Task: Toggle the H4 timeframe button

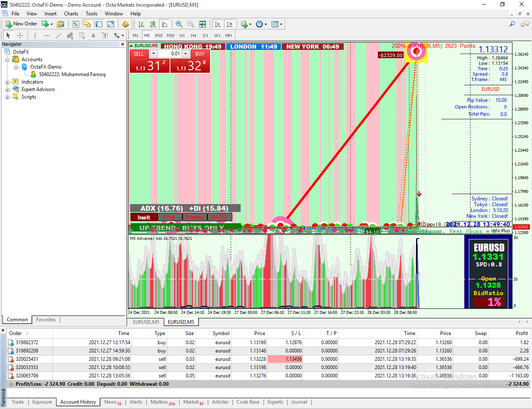Action: [x=193, y=35]
